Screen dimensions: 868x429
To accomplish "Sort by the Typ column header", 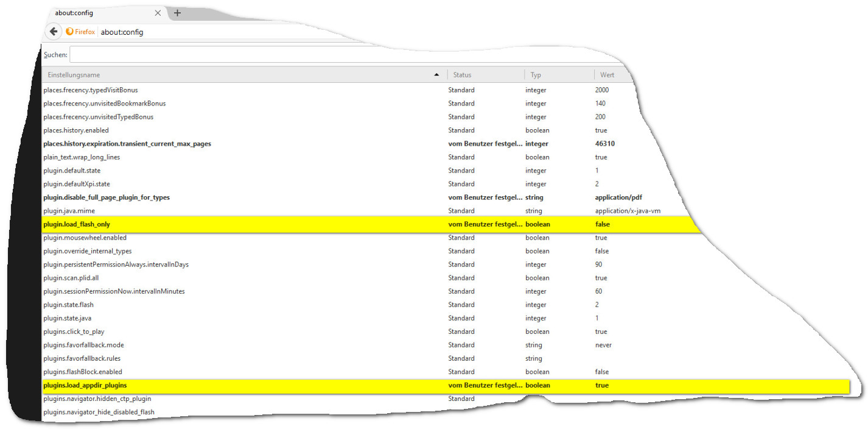I will [x=558, y=75].
